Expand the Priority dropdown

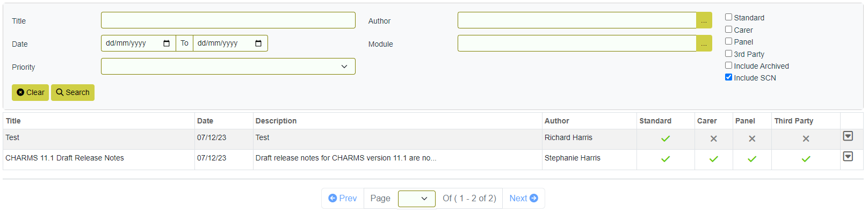tap(228, 67)
